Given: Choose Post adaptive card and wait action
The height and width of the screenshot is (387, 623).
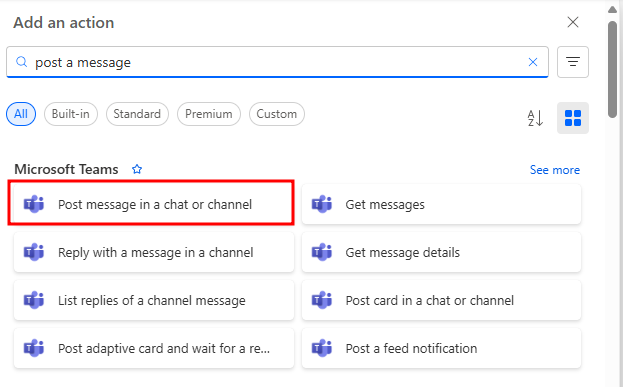Looking at the screenshot, I should click(154, 348).
